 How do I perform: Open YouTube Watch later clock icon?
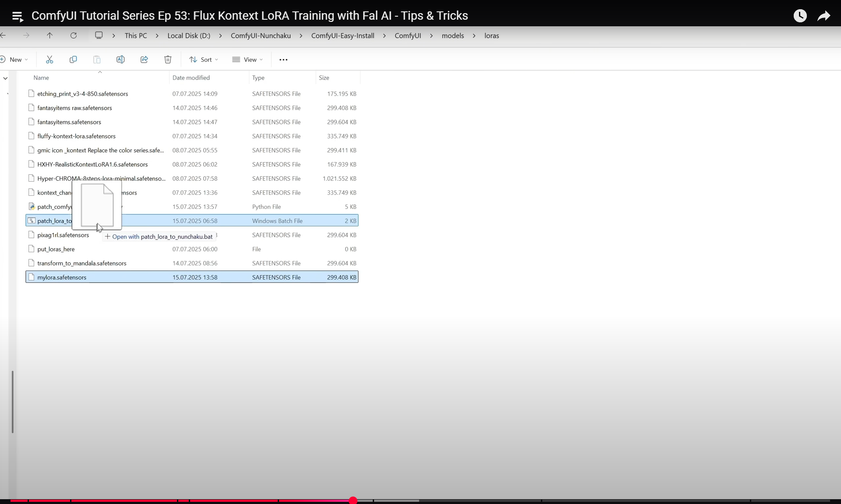[x=800, y=16]
